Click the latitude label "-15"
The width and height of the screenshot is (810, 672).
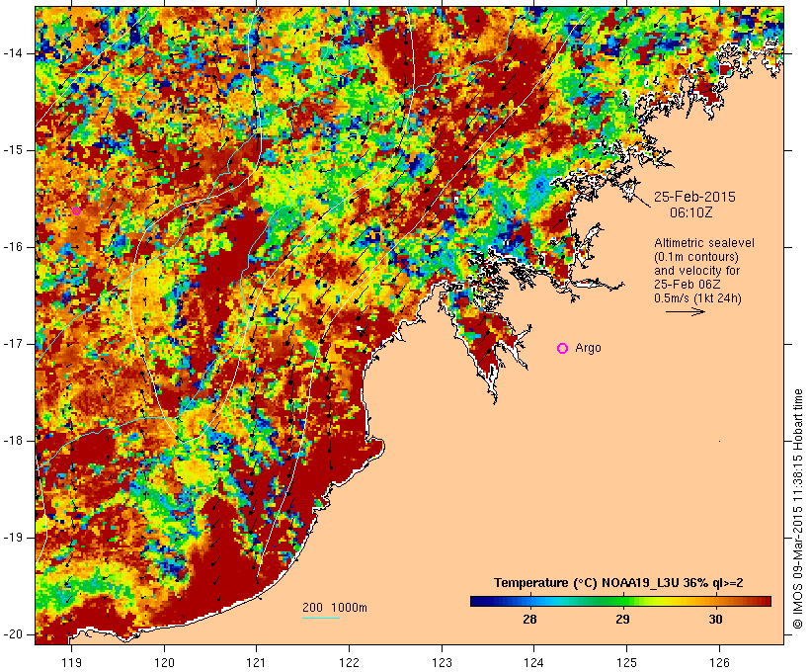click(13, 150)
